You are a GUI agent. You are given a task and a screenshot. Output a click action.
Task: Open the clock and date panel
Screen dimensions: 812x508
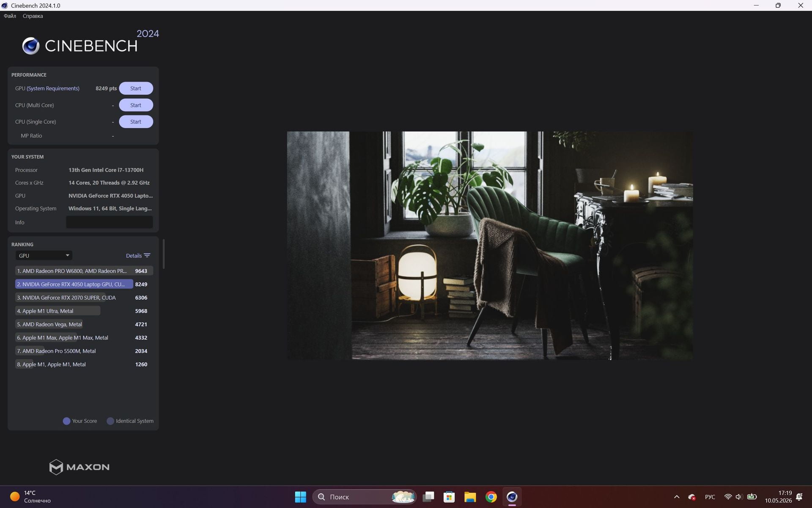point(778,497)
